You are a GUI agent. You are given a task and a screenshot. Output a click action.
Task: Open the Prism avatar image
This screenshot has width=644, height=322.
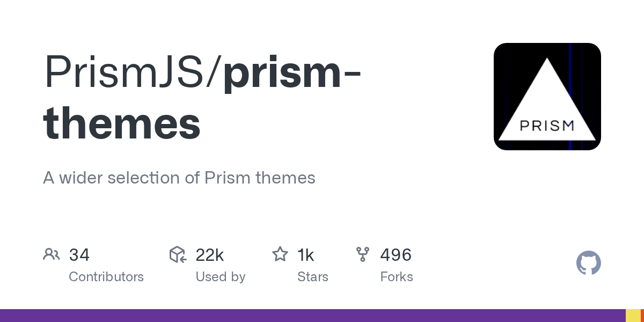(547, 97)
